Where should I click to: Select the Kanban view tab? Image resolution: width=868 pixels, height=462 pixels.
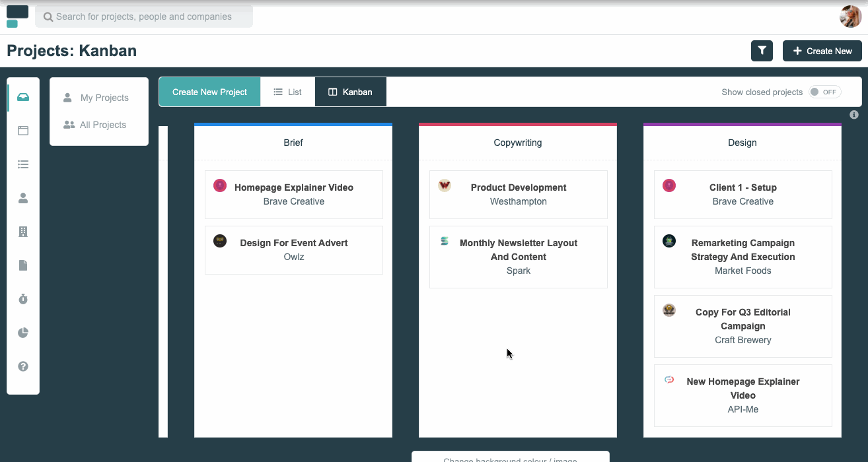coord(350,92)
